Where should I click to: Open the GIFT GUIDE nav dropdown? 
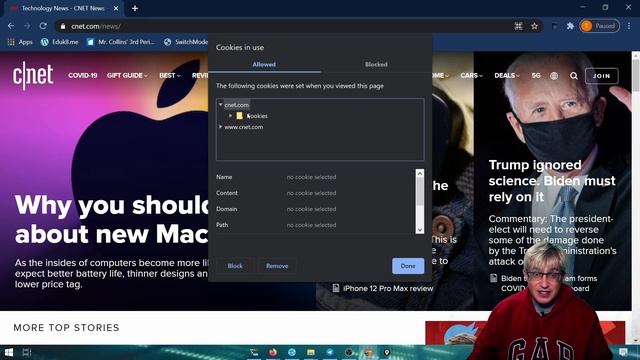tap(127, 76)
